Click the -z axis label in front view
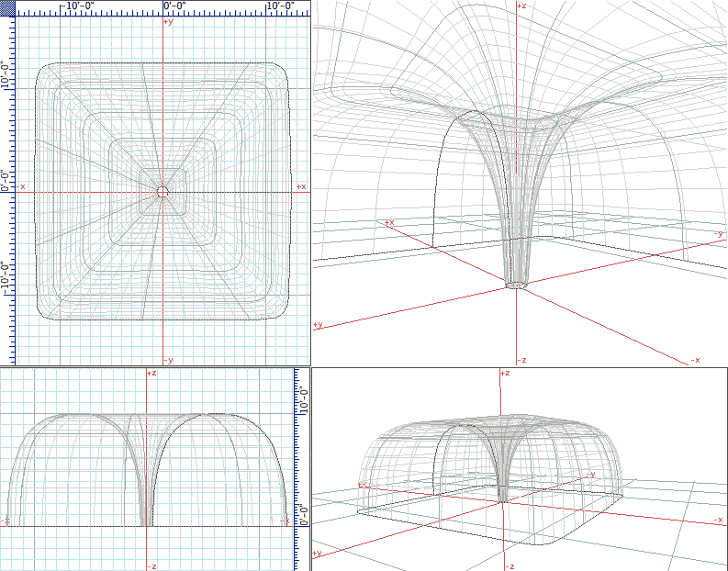The width and height of the screenshot is (728, 571). click(x=152, y=566)
